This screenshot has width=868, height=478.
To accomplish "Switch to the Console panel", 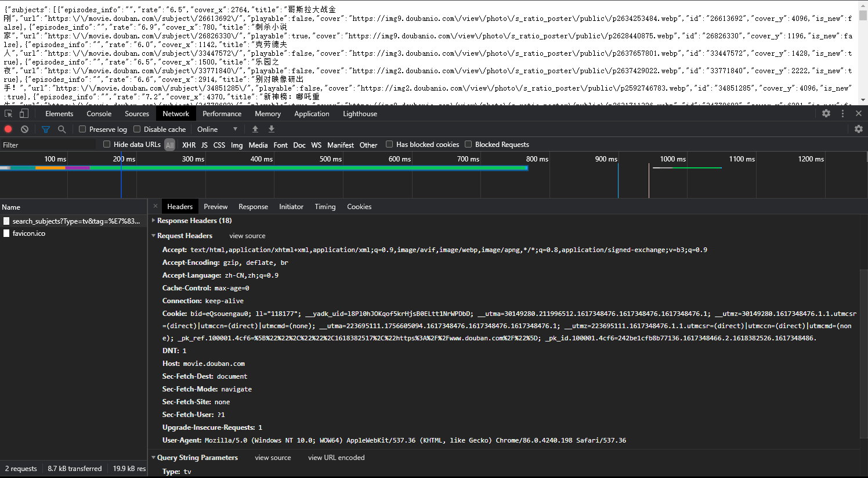I will tap(99, 114).
